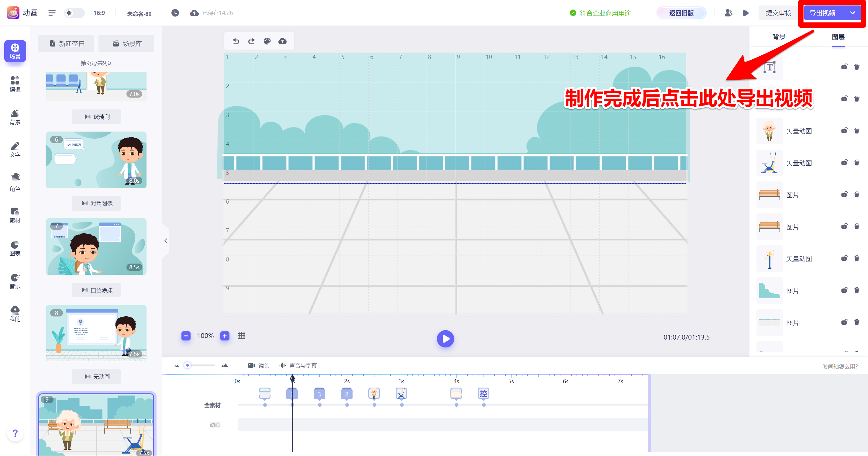Rename project title 未命名-80

click(139, 13)
